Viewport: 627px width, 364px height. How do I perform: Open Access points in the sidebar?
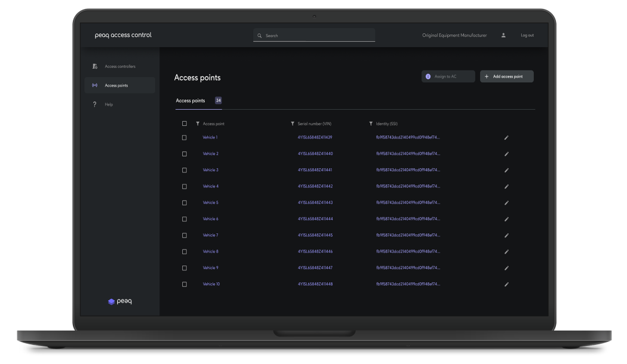coord(120,85)
